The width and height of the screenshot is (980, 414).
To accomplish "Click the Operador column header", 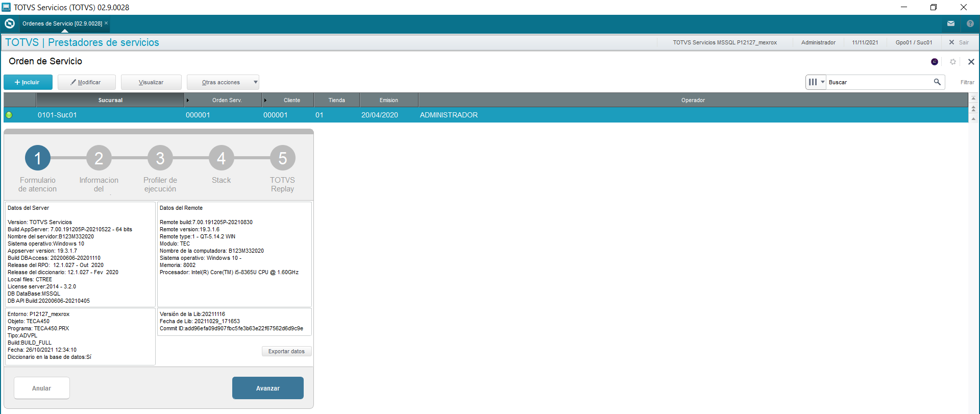I will (x=693, y=100).
